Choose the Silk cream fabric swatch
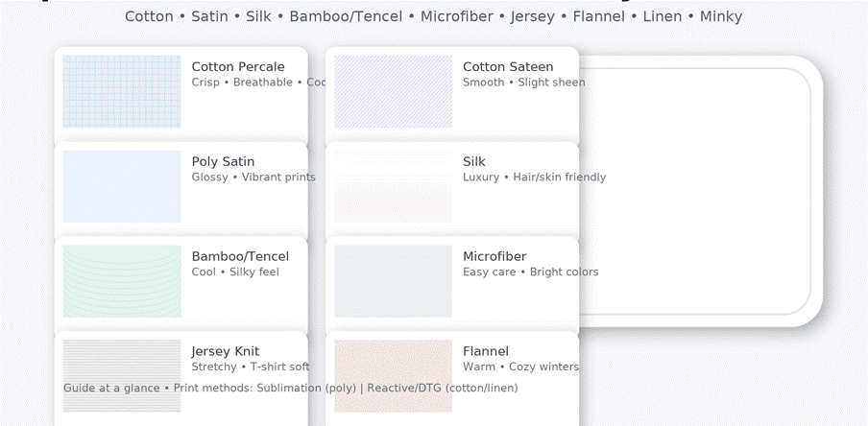Screen dimensions: 868x426 (x=393, y=186)
